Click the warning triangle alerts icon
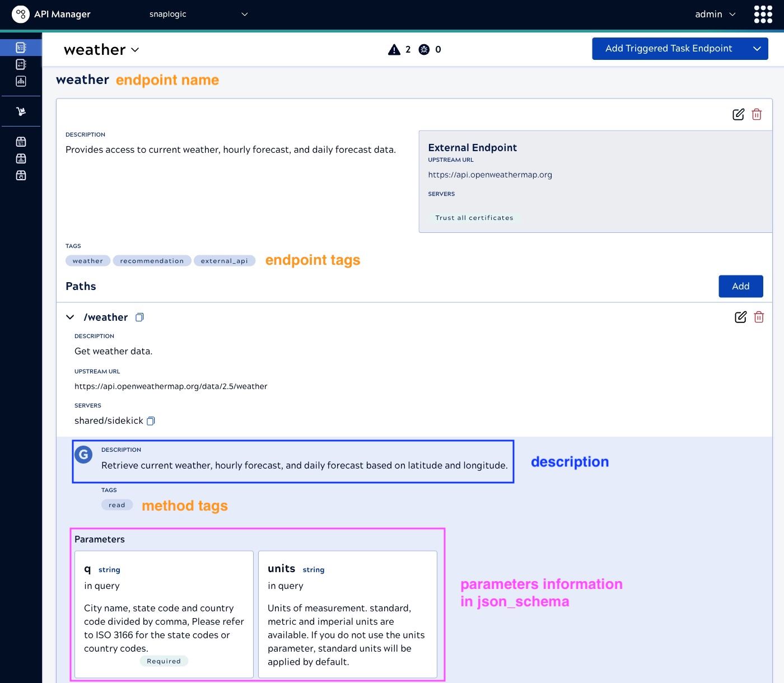Image resolution: width=784 pixels, height=683 pixels. 394,49
